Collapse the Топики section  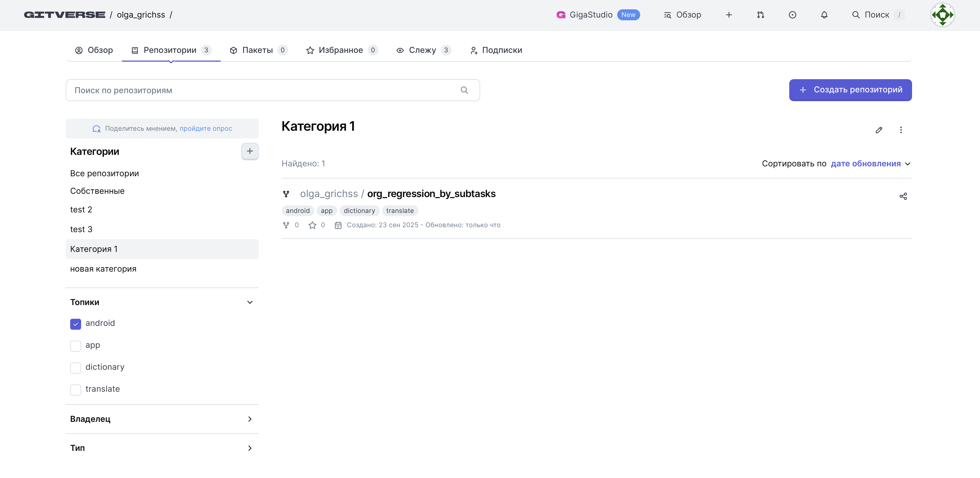coord(250,302)
